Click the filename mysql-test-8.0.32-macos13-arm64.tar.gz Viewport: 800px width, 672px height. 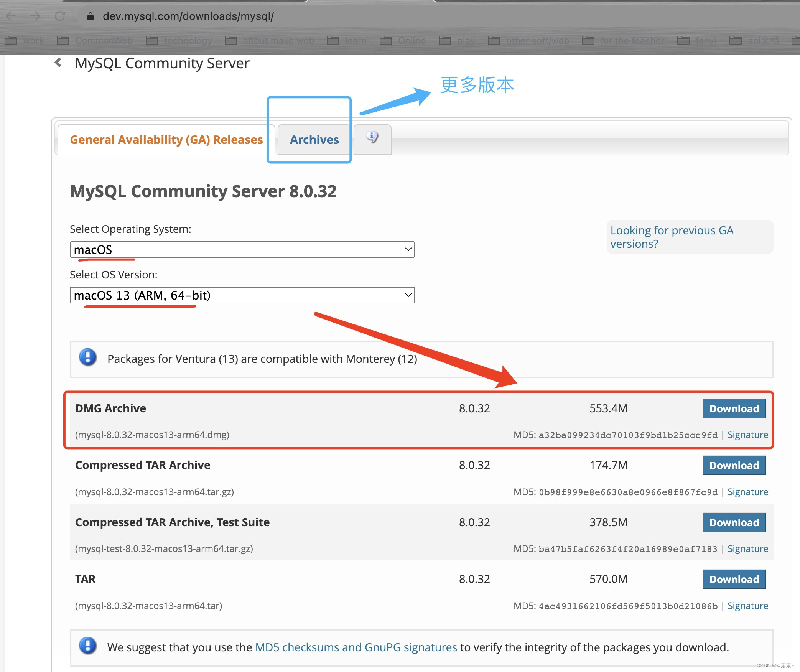click(x=164, y=548)
